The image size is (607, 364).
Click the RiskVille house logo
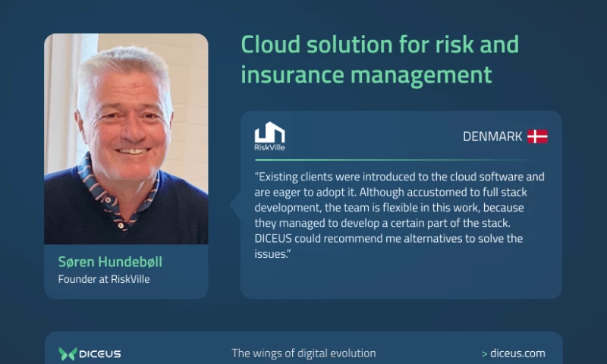point(269,136)
